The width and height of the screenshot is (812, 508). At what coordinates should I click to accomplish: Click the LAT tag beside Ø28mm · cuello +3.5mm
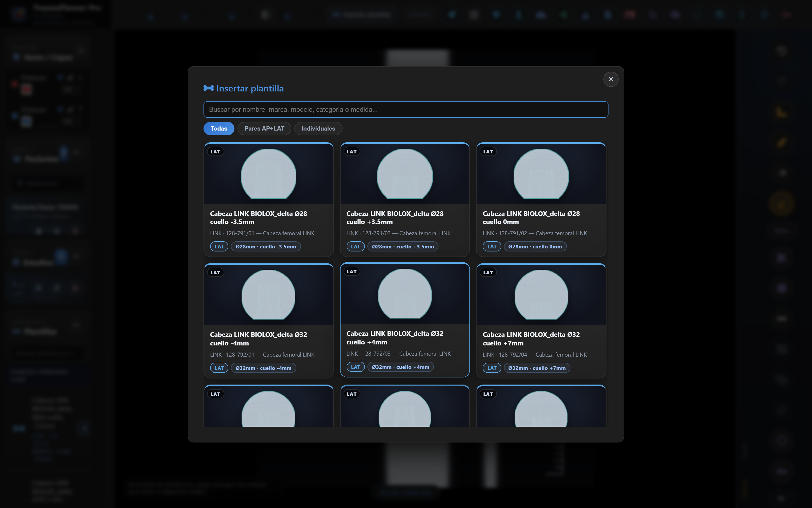click(x=355, y=247)
